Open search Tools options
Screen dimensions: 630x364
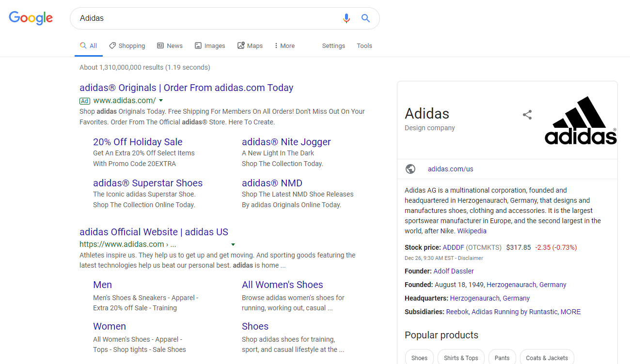pos(364,45)
